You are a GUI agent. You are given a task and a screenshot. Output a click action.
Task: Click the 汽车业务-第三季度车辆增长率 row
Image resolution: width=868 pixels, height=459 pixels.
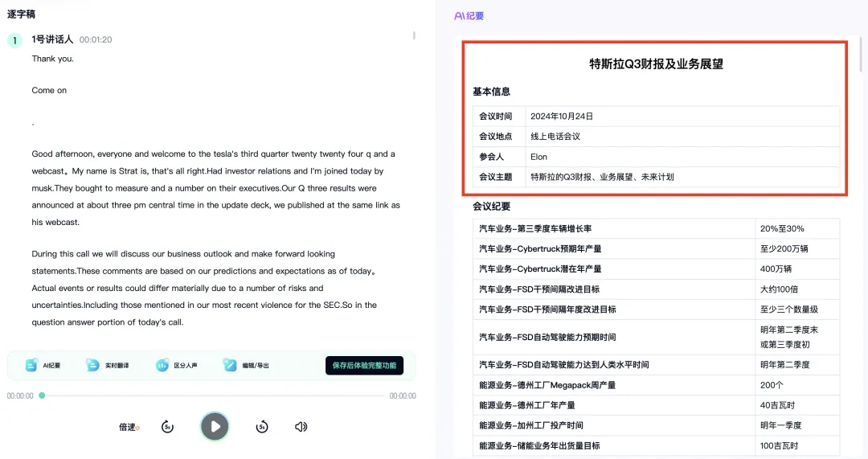coord(656,228)
